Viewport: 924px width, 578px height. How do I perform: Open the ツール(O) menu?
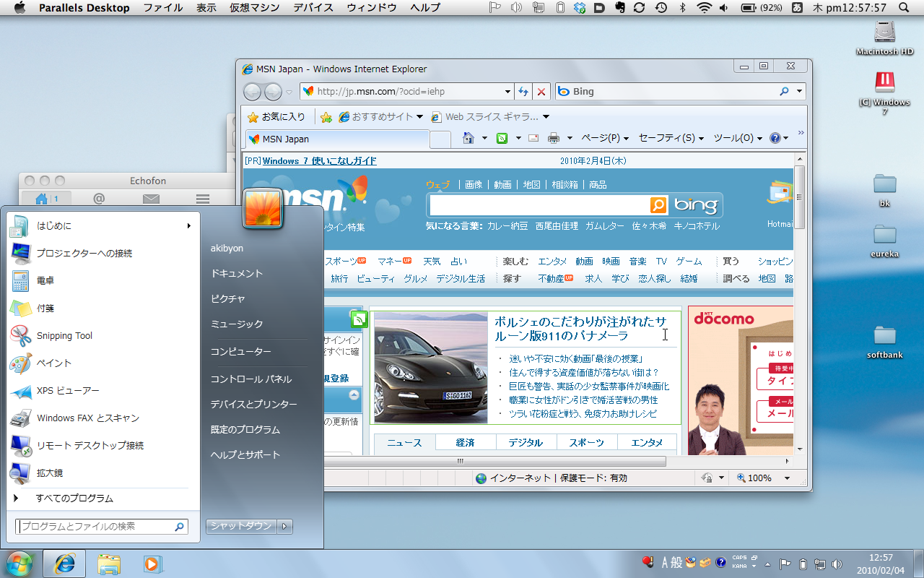(x=738, y=138)
